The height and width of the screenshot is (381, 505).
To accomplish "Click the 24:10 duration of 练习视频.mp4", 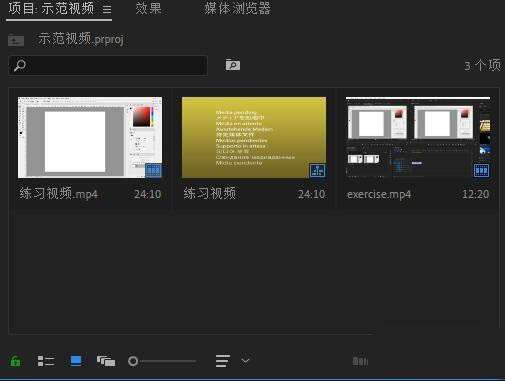I will [147, 194].
